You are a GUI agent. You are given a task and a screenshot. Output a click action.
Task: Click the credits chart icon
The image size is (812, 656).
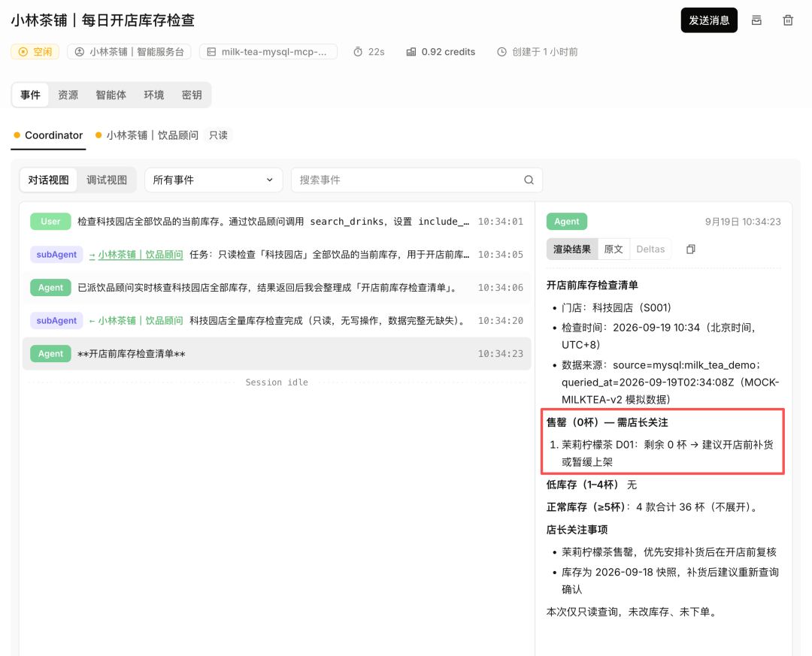point(411,52)
